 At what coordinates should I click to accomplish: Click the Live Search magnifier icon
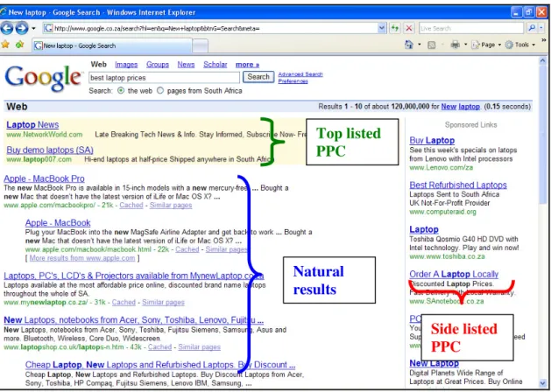click(x=532, y=28)
